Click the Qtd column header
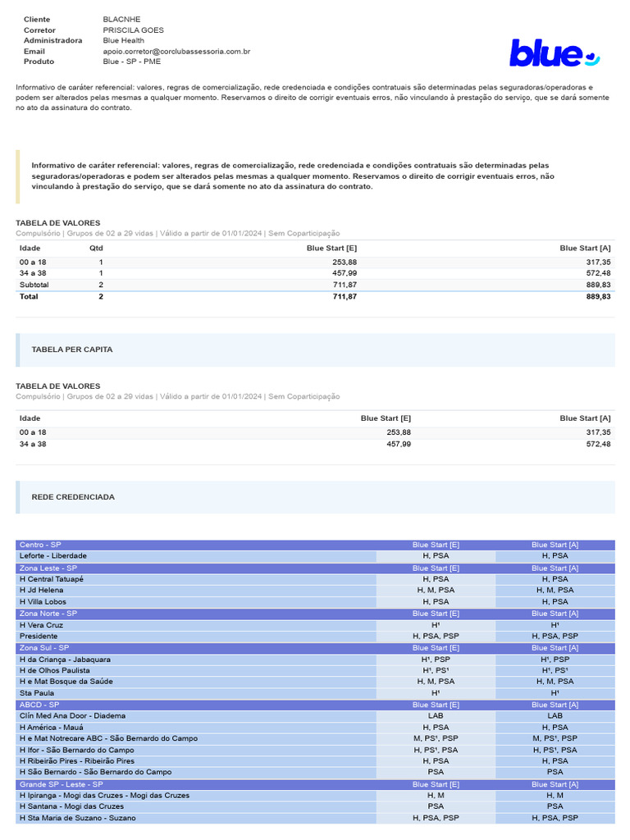The image size is (630, 840). point(96,249)
